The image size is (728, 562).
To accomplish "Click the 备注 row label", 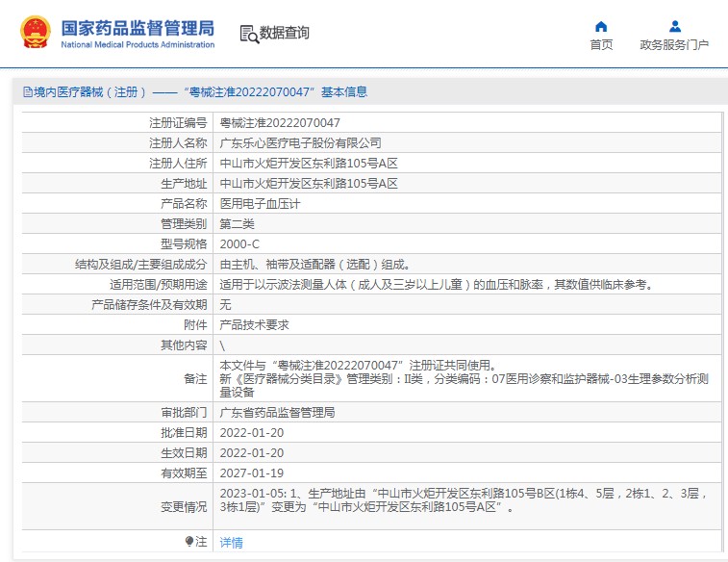I will pos(195,378).
